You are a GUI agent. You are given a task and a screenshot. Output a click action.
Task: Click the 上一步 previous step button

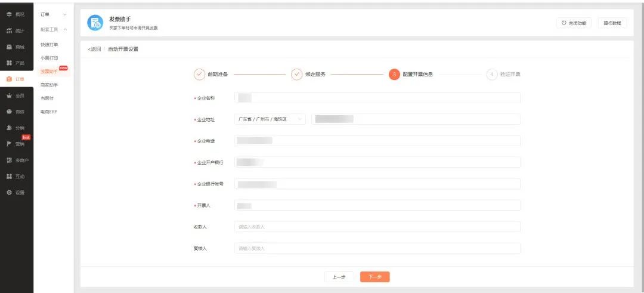[x=339, y=277]
